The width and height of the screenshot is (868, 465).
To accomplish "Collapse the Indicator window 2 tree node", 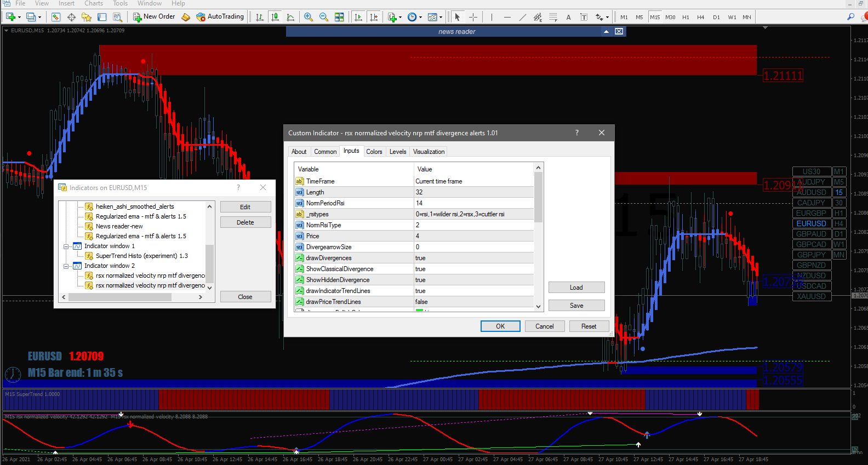I will [66, 266].
